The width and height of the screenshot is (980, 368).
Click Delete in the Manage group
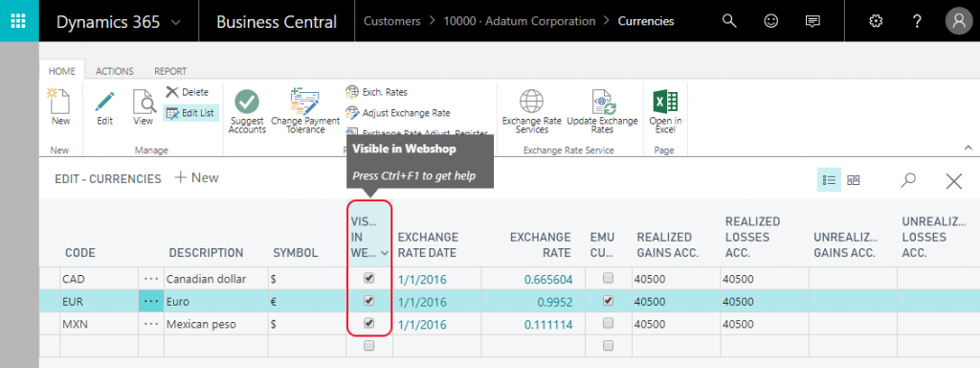pos(187,92)
